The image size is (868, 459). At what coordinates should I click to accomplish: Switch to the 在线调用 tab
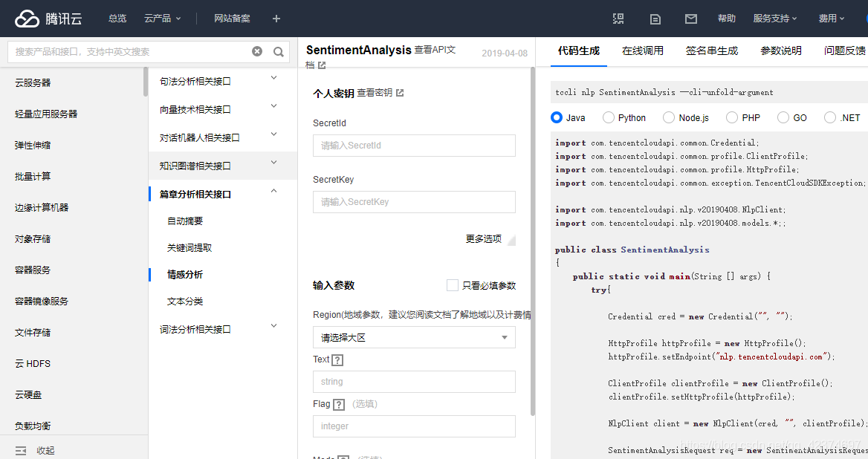pyautogui.click(x=643, y=51)
